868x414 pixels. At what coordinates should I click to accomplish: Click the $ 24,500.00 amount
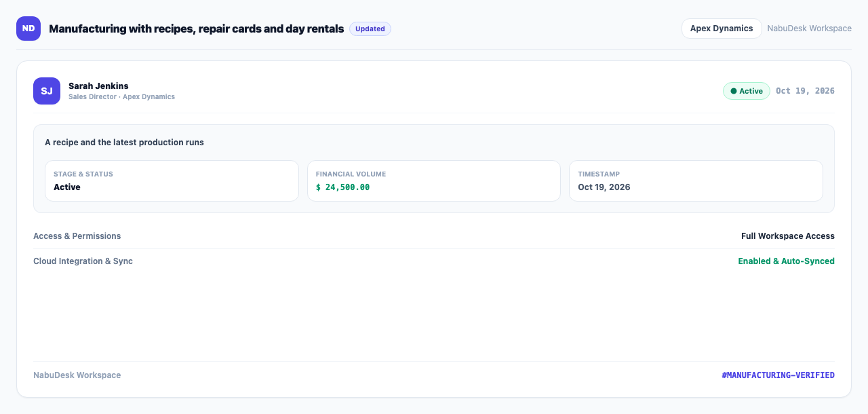point(342,187)
